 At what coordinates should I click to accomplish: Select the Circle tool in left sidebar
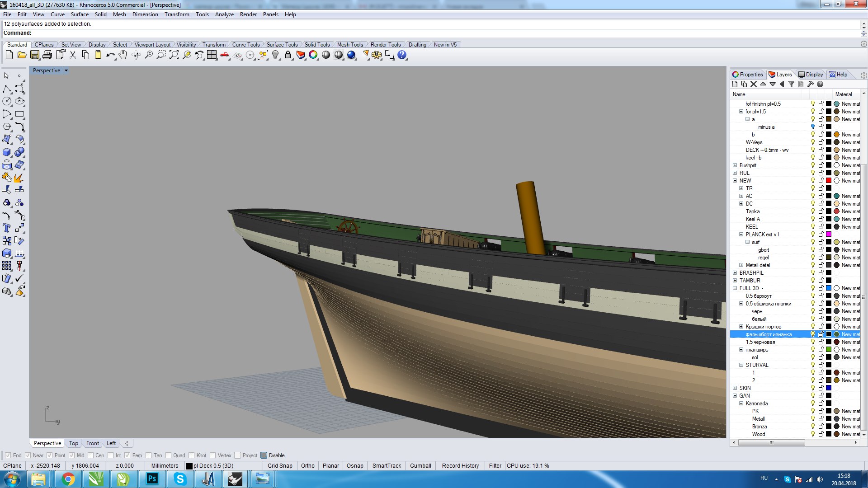pyautogui.click(x=7, y=101)
